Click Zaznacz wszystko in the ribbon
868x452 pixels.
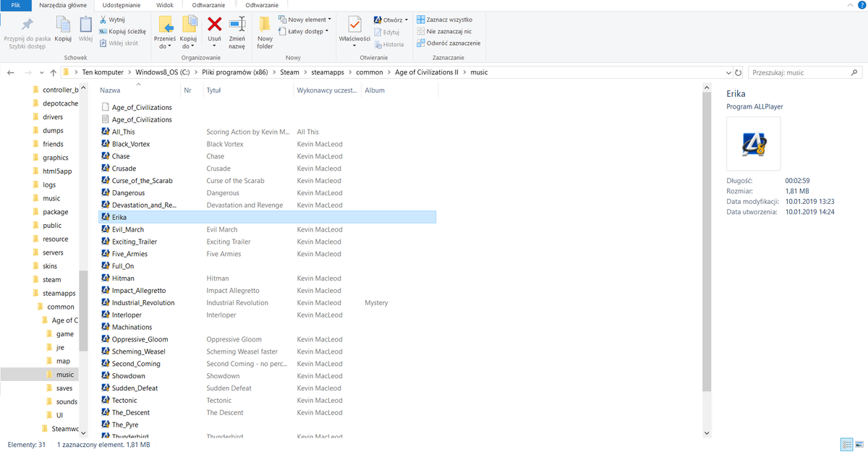tap(444, 20)
